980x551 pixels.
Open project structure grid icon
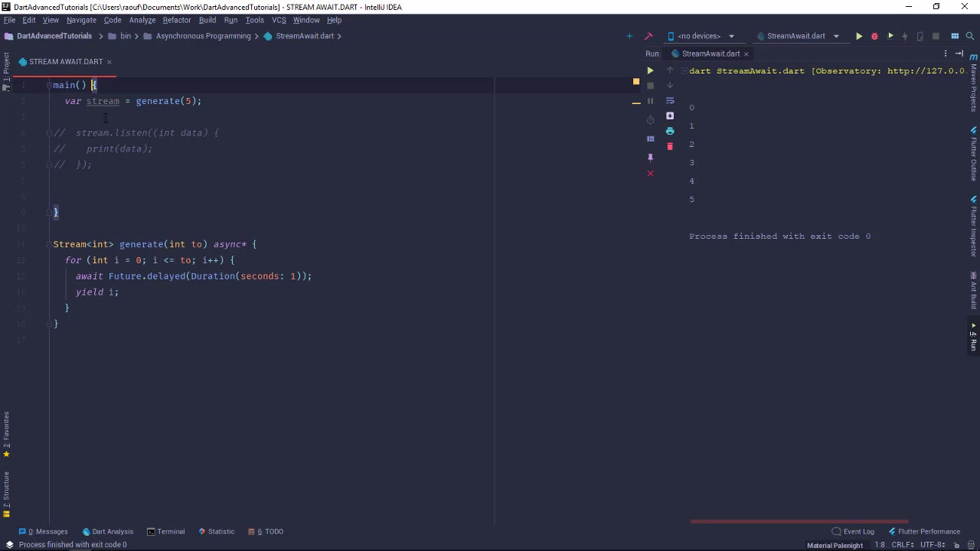click(x=955, y=36)
